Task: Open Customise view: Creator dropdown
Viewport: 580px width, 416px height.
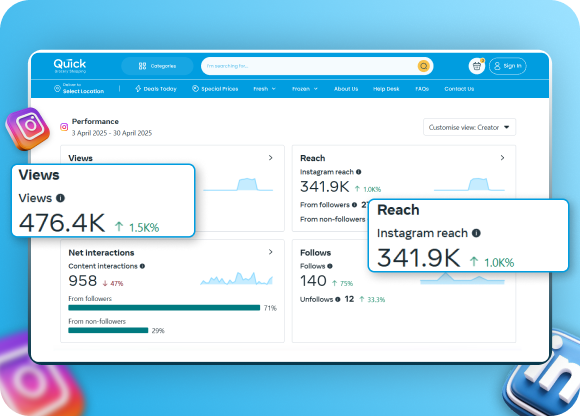Action: click(x=469, y=127)
